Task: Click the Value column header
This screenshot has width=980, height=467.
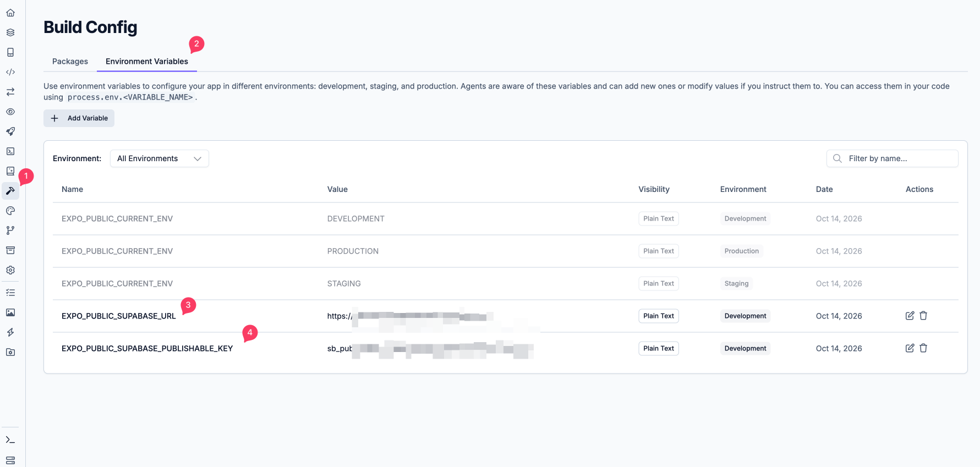Action: (x=337, y=189)
